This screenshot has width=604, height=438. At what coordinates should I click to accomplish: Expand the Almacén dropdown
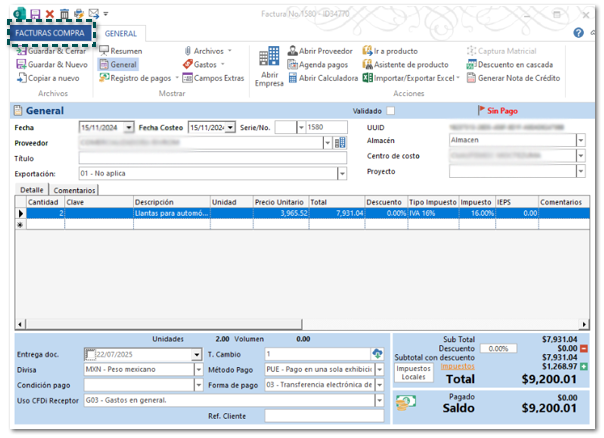click(x=581, y=142)
